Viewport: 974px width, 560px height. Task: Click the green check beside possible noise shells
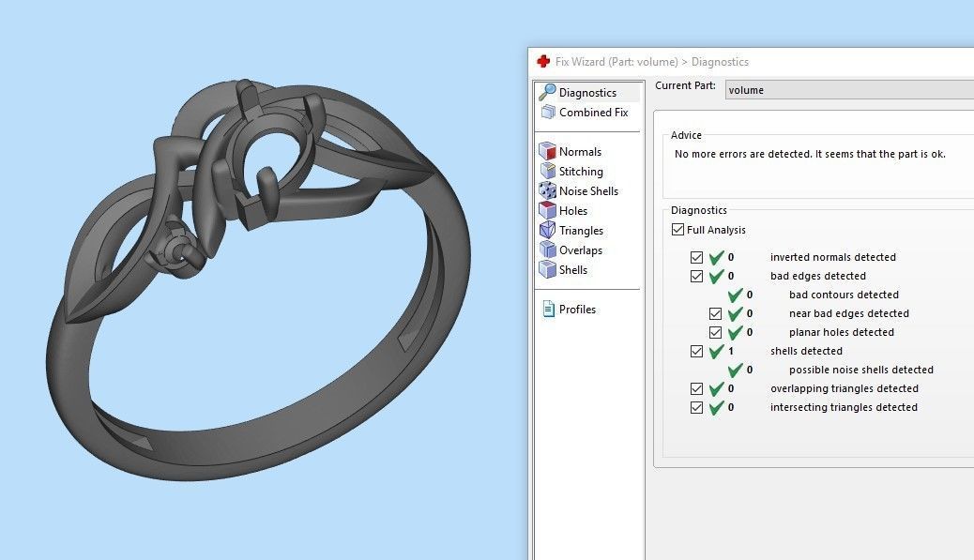point(735,370)
